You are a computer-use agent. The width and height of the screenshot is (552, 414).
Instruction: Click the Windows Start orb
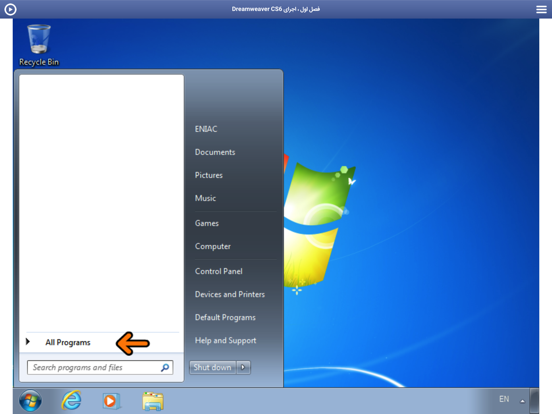pos(30,401)
